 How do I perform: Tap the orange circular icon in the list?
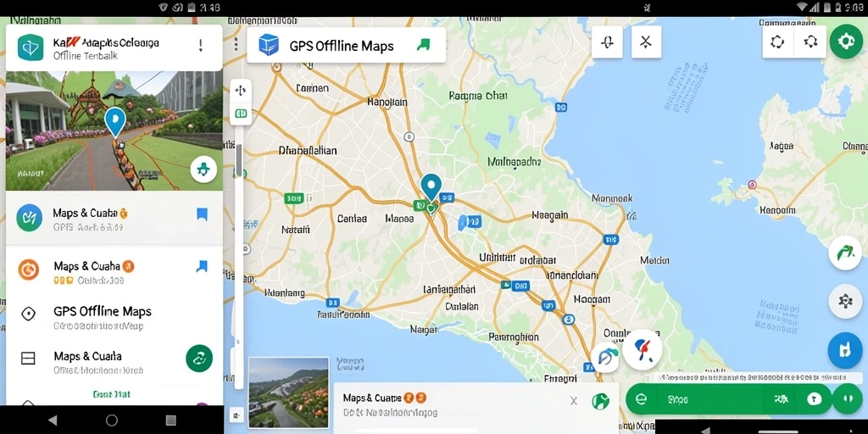point(28,270)
